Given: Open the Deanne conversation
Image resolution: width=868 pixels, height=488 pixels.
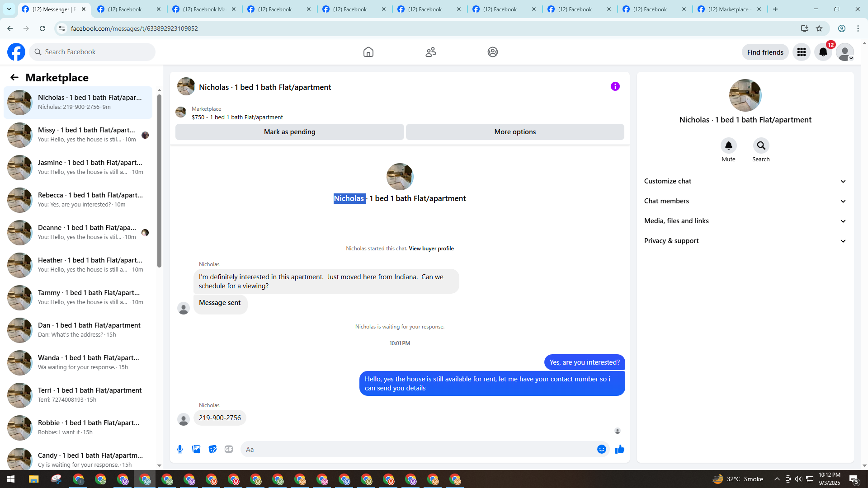Looking at the screenshot, I should [78, 233].
